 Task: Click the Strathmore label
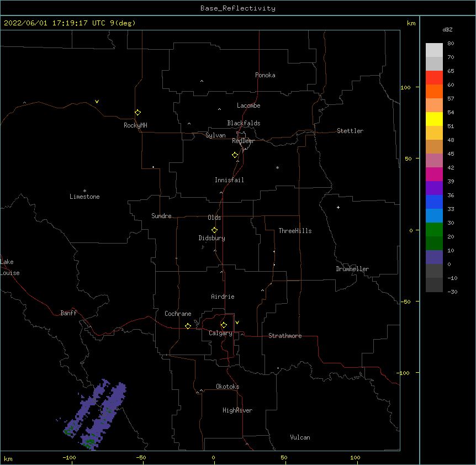click(x=285, y=336)
